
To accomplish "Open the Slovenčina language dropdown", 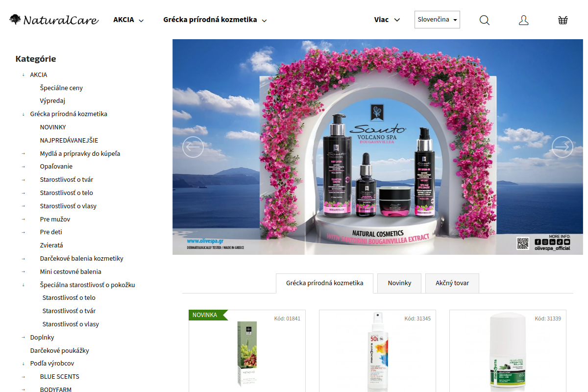I will click(437, 20).
